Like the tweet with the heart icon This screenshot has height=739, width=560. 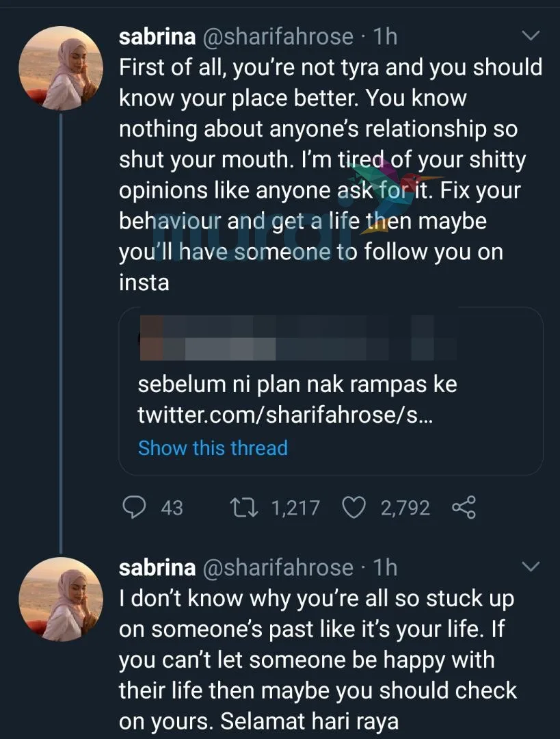354,508
